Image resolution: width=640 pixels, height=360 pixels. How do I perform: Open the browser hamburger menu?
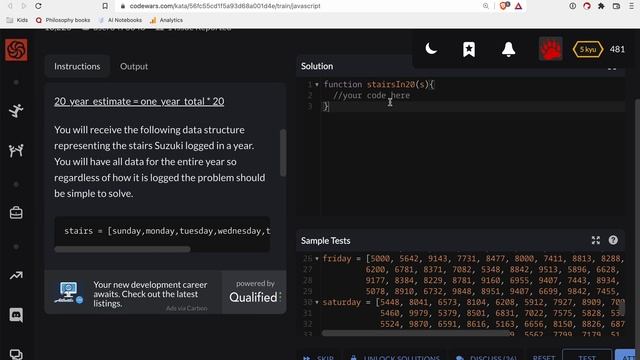[631, 6]
